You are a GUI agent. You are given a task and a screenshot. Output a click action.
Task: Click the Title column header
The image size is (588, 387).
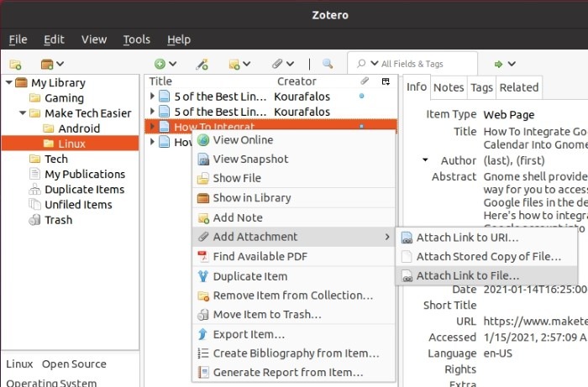tap(160, 81)
